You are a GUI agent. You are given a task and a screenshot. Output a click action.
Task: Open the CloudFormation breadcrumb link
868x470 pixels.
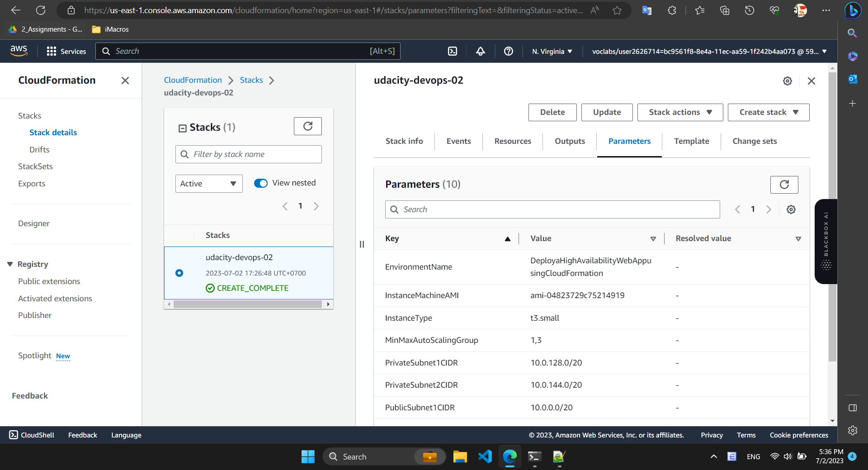193,80
